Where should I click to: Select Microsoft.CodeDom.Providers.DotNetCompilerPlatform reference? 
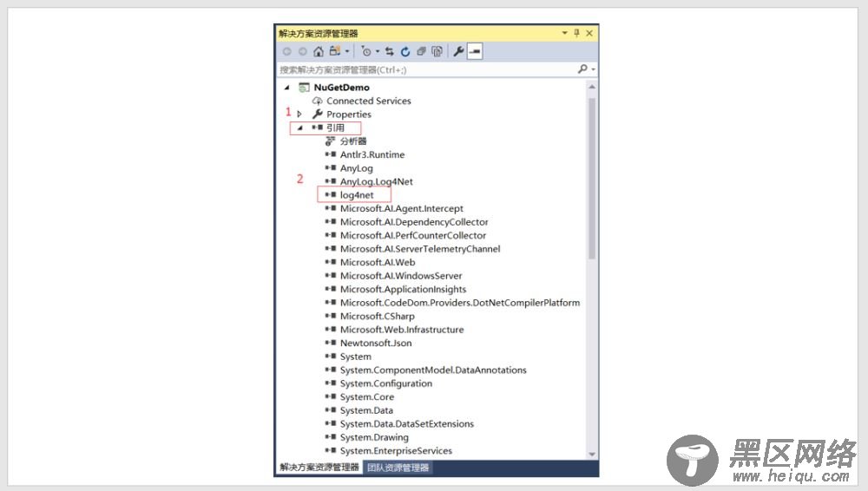coord(460,303)
